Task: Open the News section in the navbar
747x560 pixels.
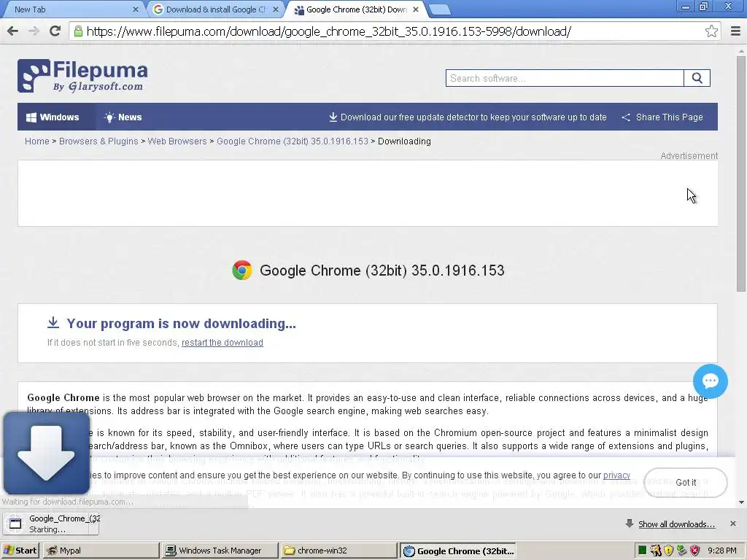Action: point(123,117)
